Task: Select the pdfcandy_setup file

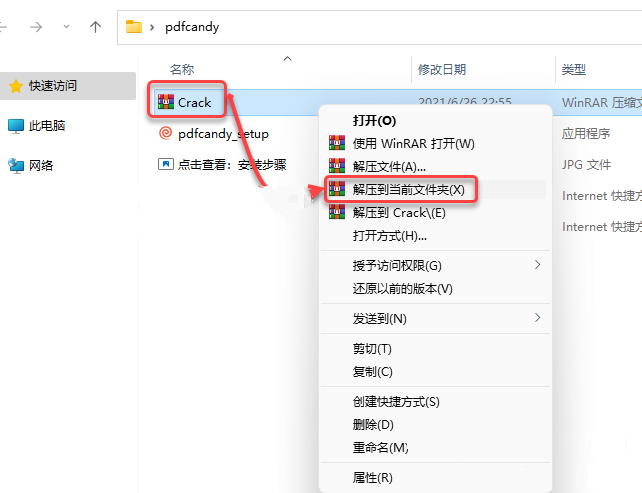Action: (x=224, y=134)
